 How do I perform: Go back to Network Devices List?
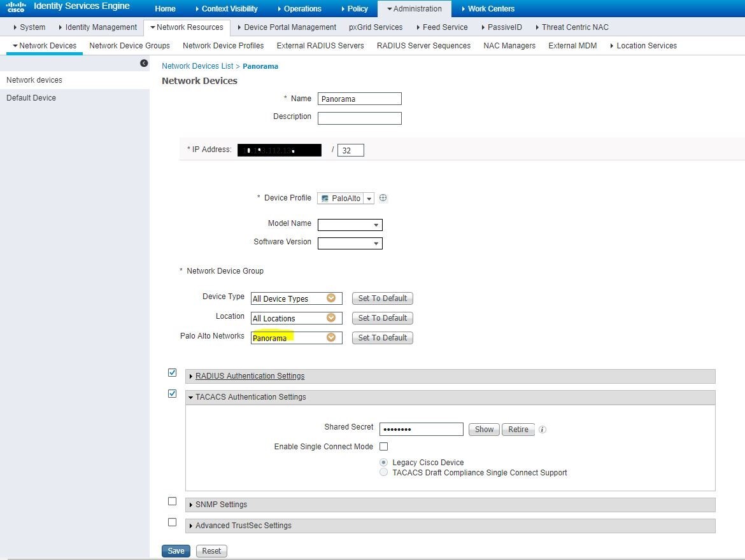(x=197, y=66)
